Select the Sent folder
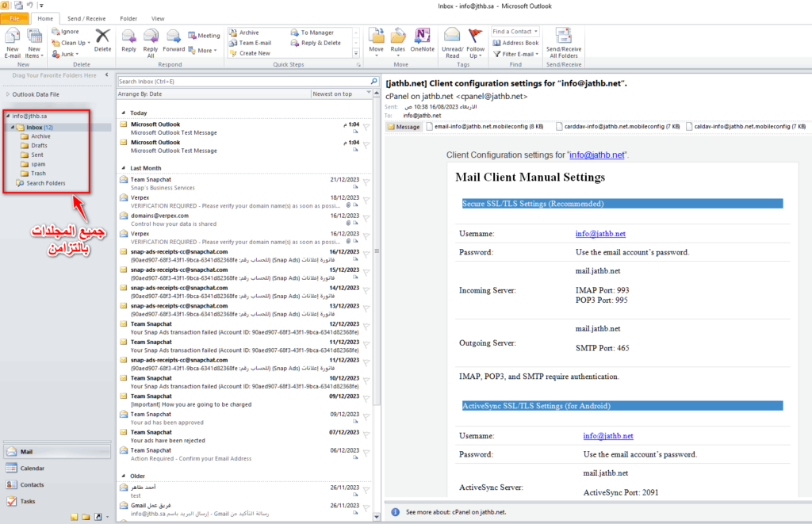812x524 pixels. 37,155
